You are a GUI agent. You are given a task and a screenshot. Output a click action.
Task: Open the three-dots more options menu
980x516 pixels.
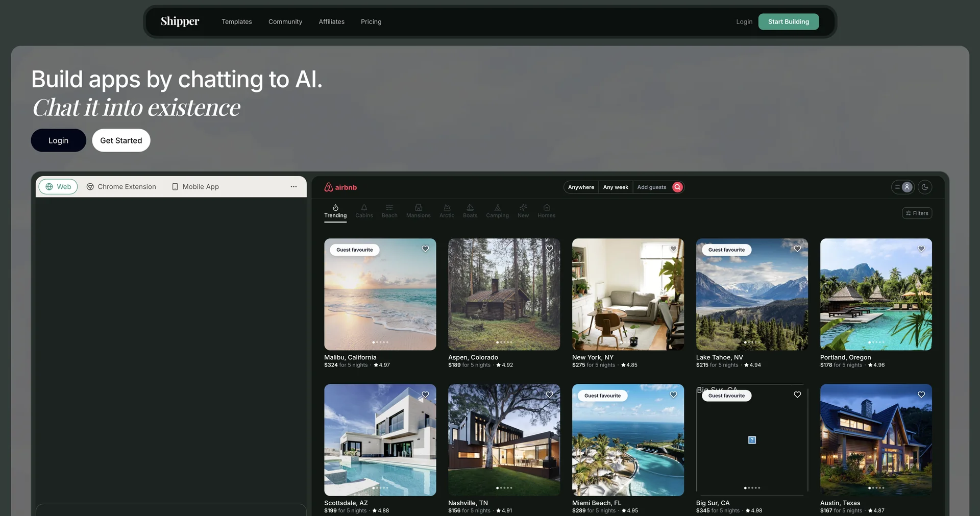click(293, 187)
